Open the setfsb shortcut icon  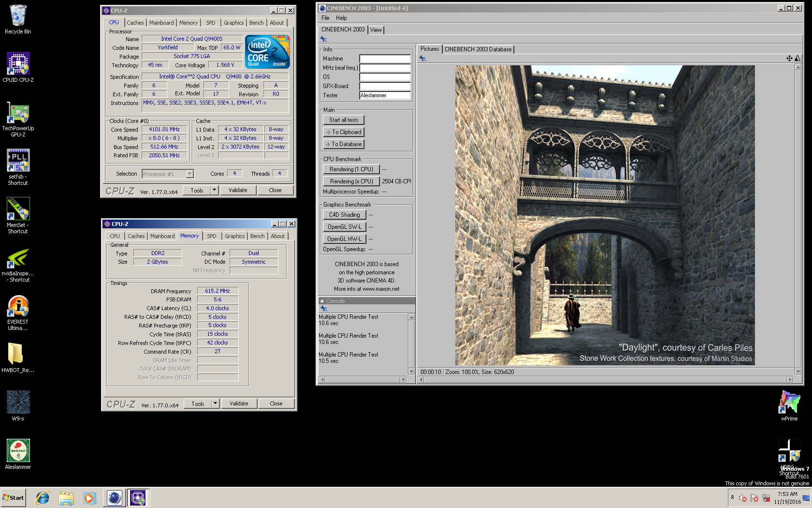coord(18,167)
